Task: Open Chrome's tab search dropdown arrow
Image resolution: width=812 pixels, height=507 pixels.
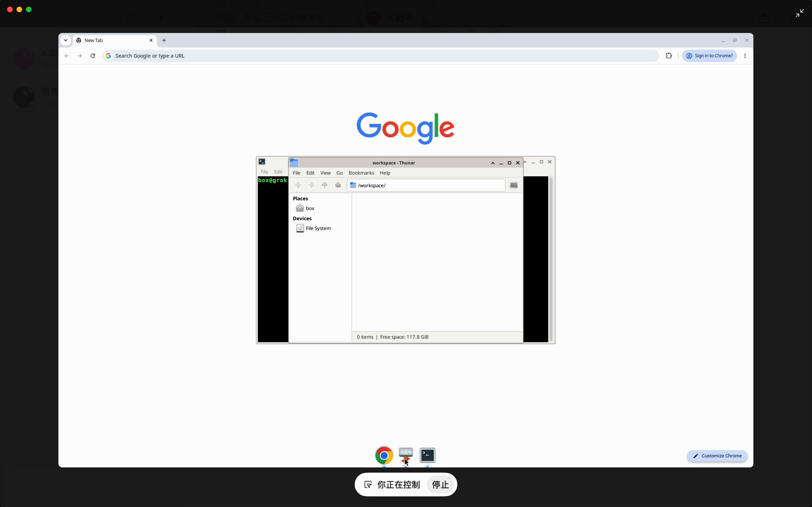Action: 65,40
